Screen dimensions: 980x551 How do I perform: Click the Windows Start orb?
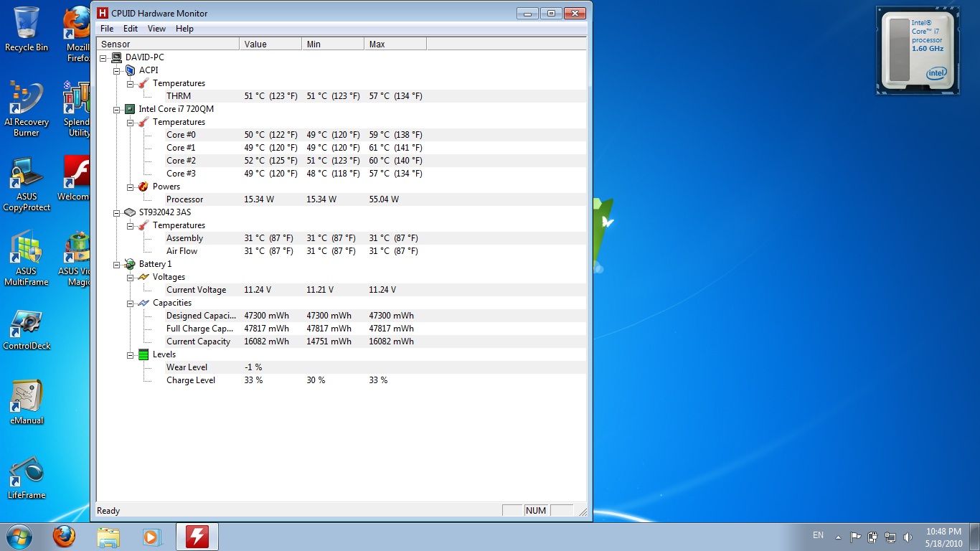(19, 537)
